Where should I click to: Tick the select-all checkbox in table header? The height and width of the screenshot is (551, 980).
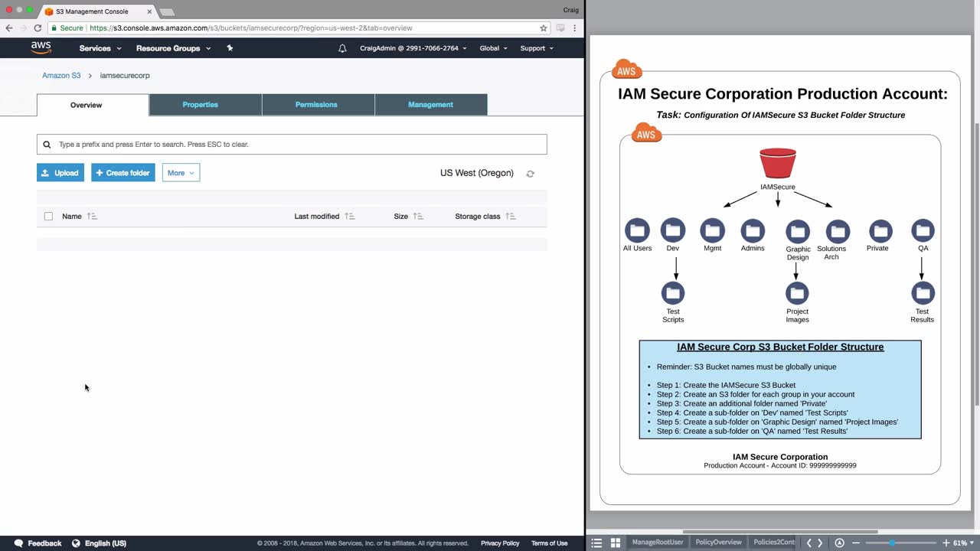pyautogui.click(x=48, y=217)
